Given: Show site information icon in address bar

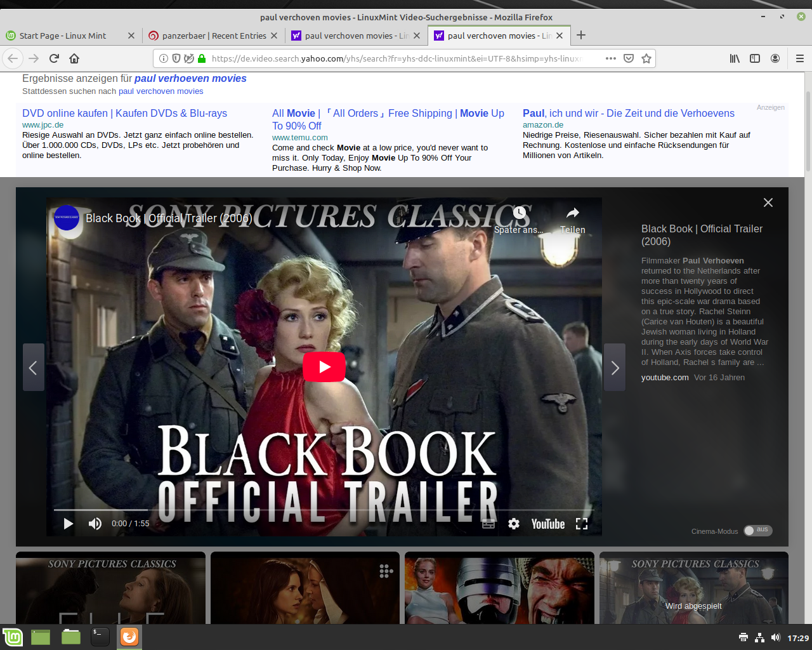Looking at the screenshot, I should tap(164, 58).
